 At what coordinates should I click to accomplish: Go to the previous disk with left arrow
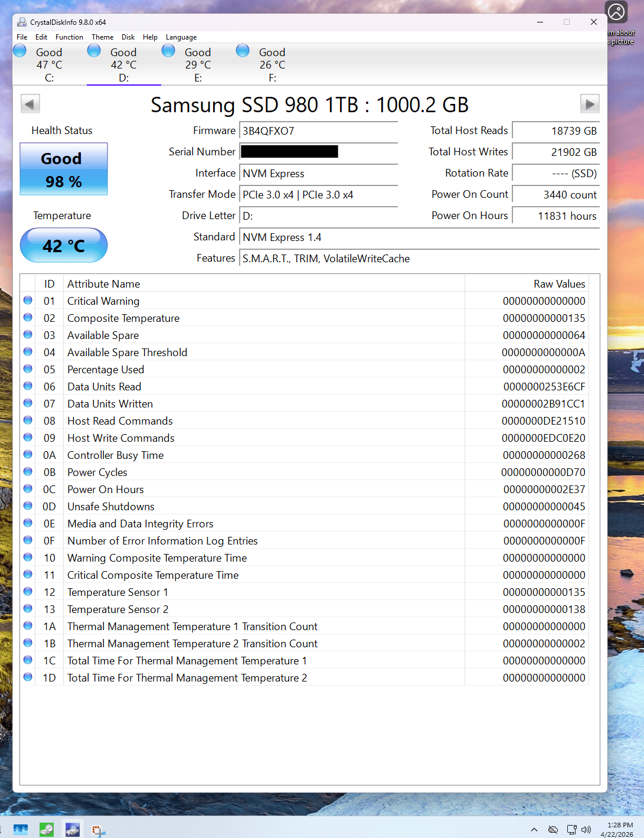tap(30, 104)
